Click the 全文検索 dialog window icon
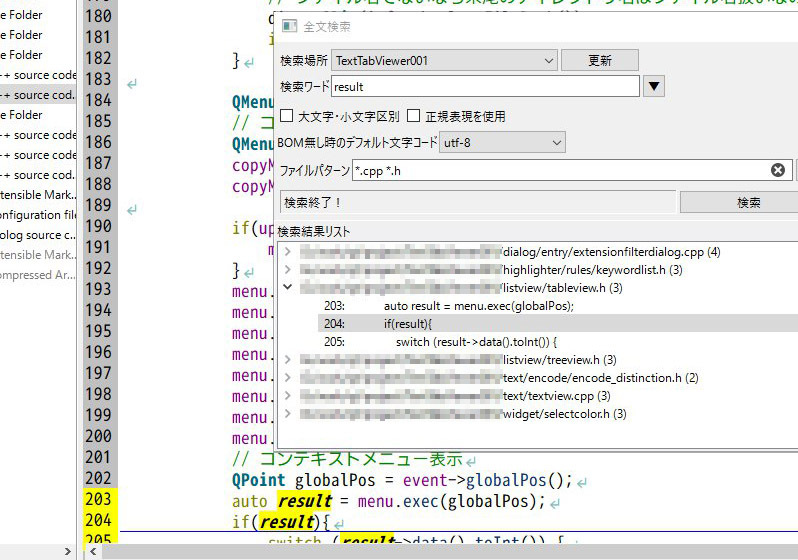798x560 pixels. coord(289,25)
